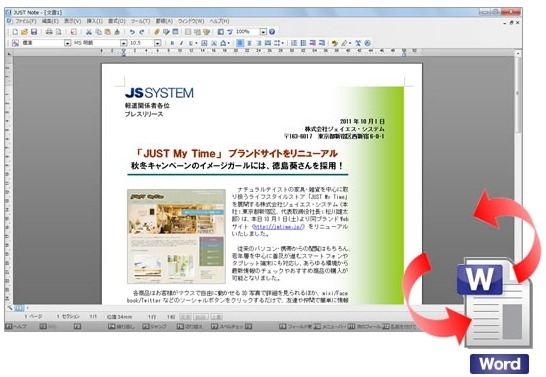
Task: Open Help with the blue question mark icon
Action: coord(272,32)
